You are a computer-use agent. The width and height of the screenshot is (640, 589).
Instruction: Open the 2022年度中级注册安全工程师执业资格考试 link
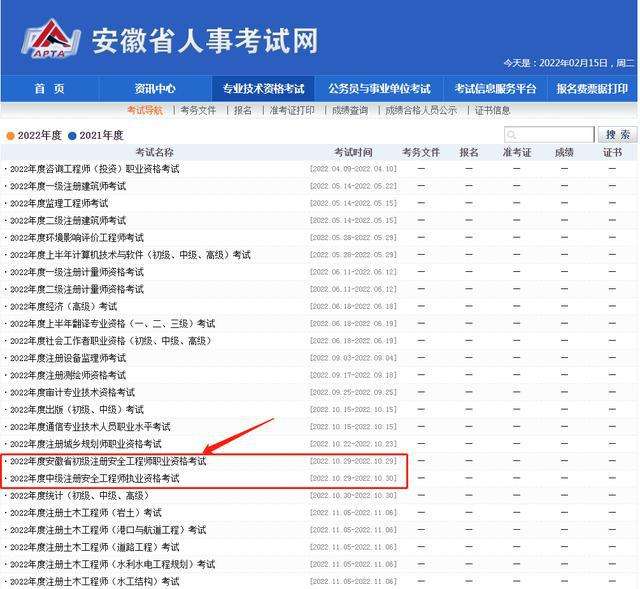[94, 479]
